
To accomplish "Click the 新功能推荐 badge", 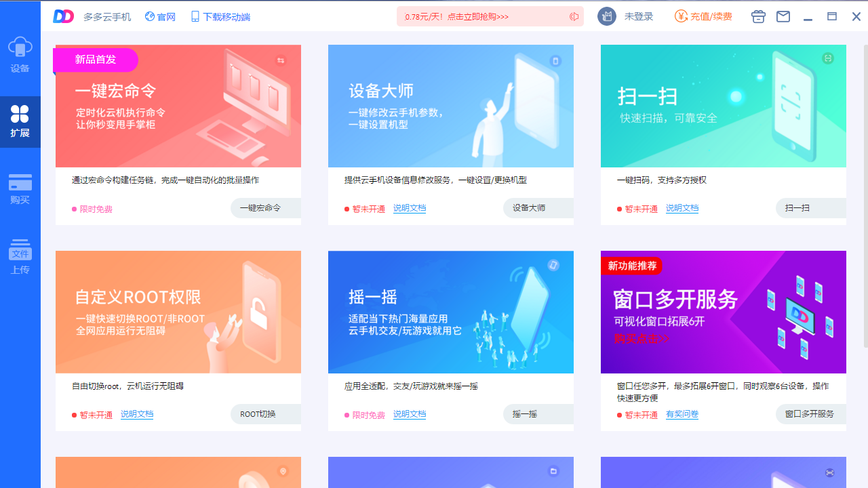I will pyautogui.click(x=632, y=266).
